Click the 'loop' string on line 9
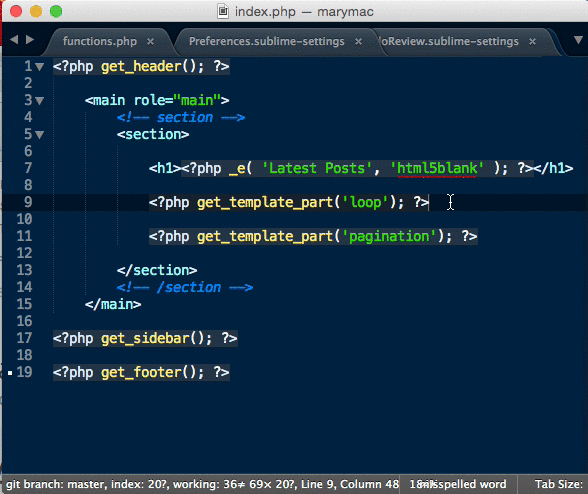This screenshot has height=494, width=588. click(x=366, y=203)
